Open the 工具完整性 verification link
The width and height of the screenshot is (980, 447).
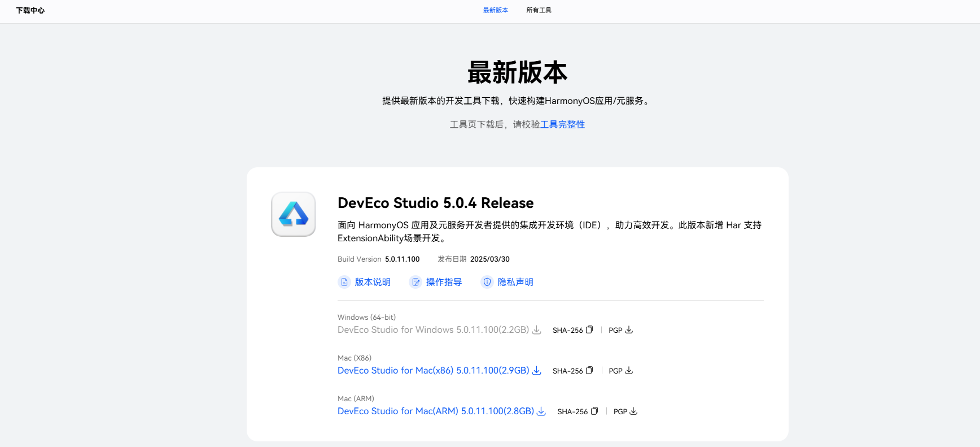563,124
